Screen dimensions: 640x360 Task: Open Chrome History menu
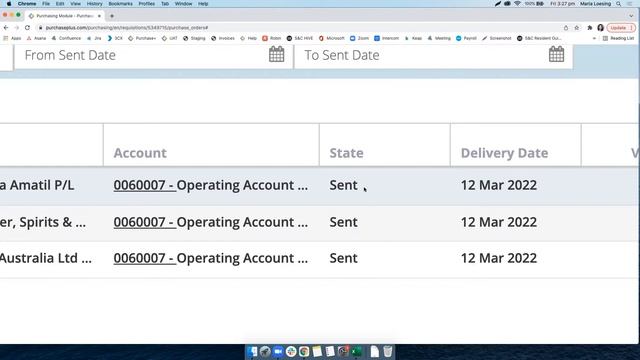pos(94,4)
